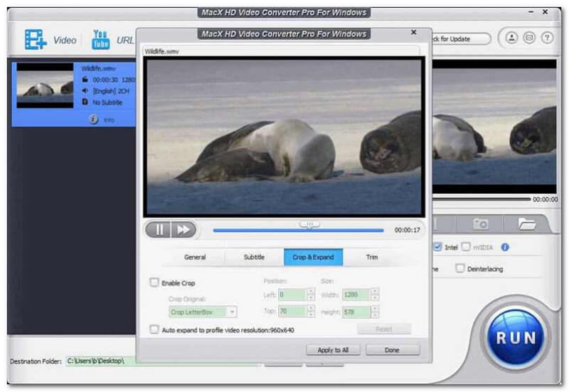Viewport: 569px width, 392px height.
Task: Click the mail envelope icon
Action: [x=529, y=38]
